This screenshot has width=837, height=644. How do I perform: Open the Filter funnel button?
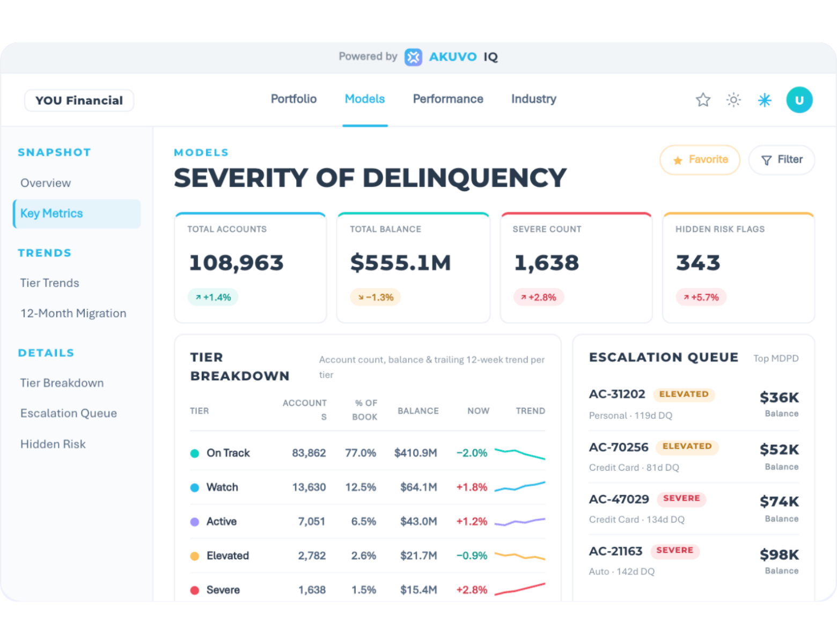(x=782, y=160)
